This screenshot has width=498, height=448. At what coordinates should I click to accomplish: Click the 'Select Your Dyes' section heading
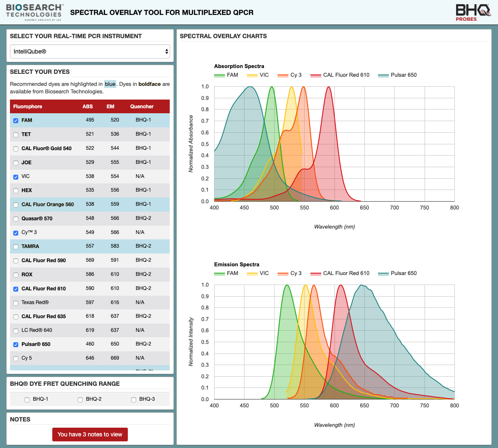[40, 72]
